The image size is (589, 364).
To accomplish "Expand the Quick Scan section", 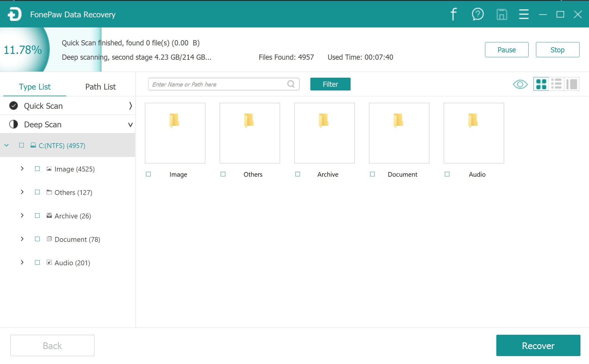I will tap(130, 106).
